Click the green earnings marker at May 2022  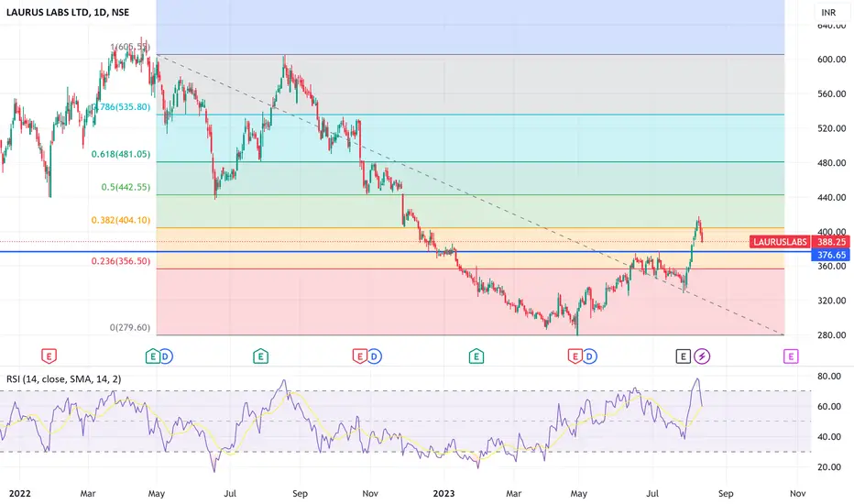(152, 356)
